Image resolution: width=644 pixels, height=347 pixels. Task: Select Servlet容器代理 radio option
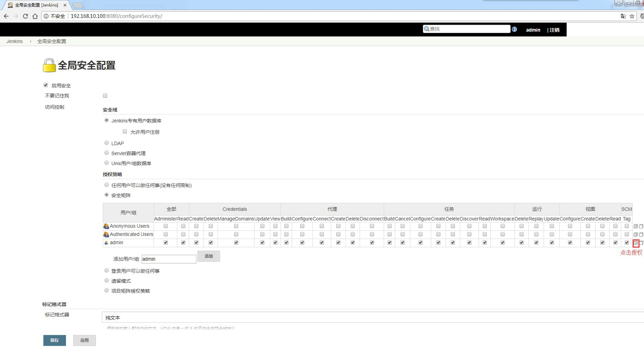pyautogui.click(x=107, y=153)
